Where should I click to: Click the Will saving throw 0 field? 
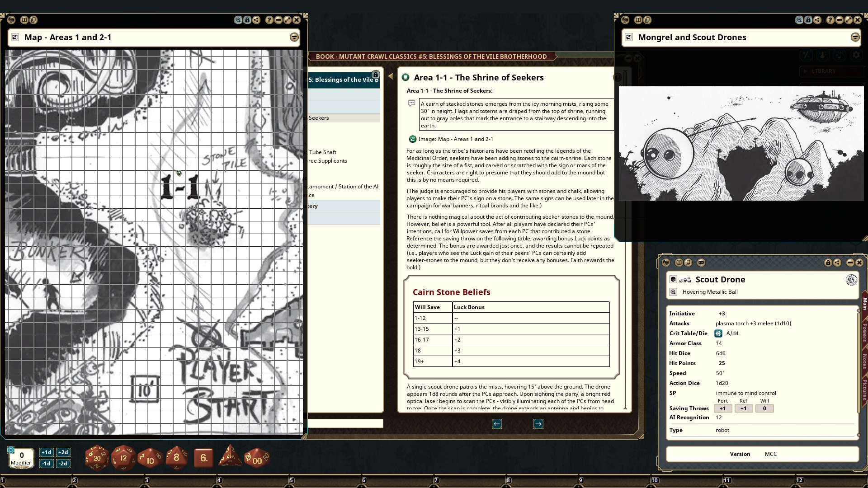[764, 408]
